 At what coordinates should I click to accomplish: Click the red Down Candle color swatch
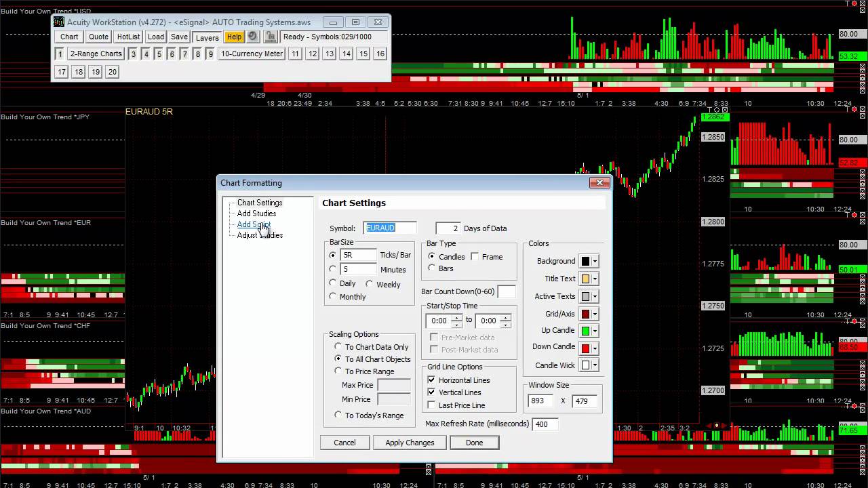585,348
